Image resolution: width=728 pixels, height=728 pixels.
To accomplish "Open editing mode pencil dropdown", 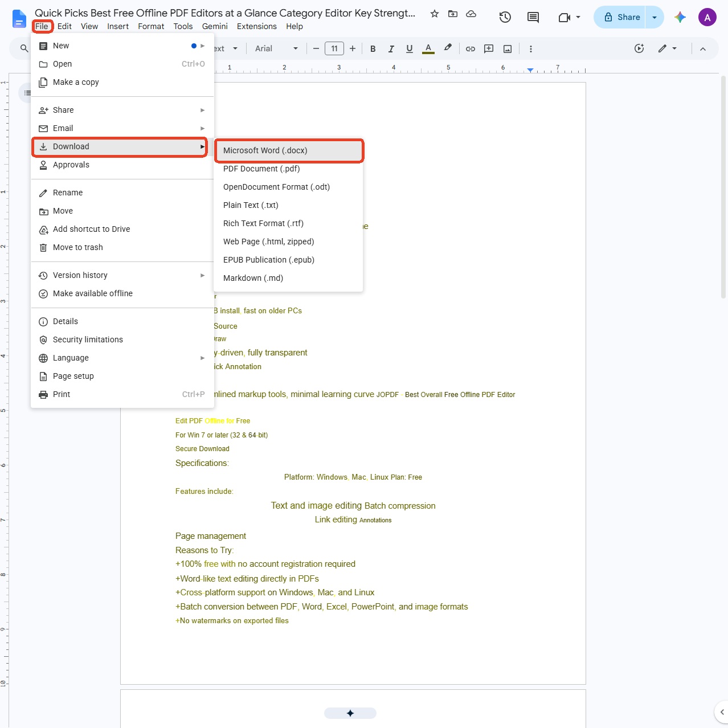I will point(667,49).
